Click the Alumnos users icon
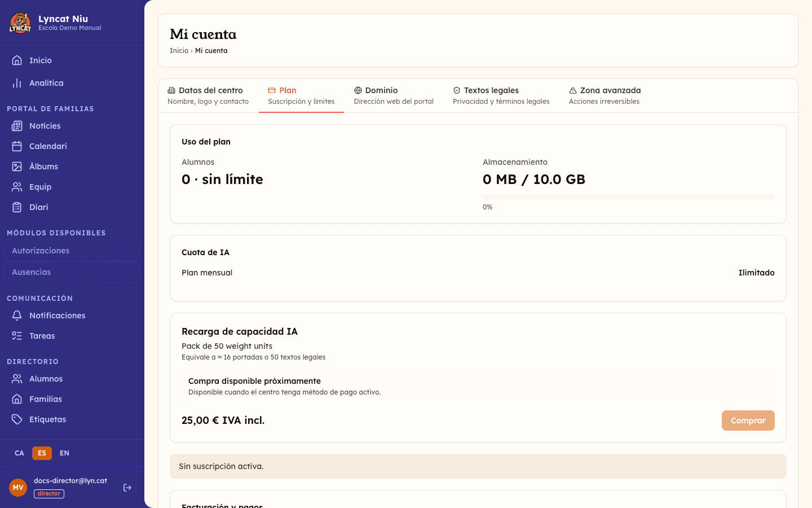The height and width of the screenshot is (508, 812). tap(17, 379)
